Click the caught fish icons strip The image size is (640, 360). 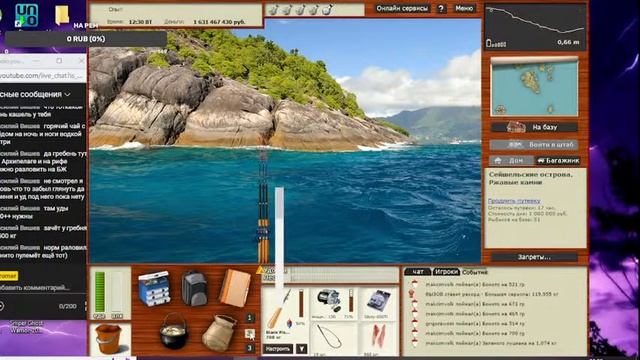click(x=300, y=9)
